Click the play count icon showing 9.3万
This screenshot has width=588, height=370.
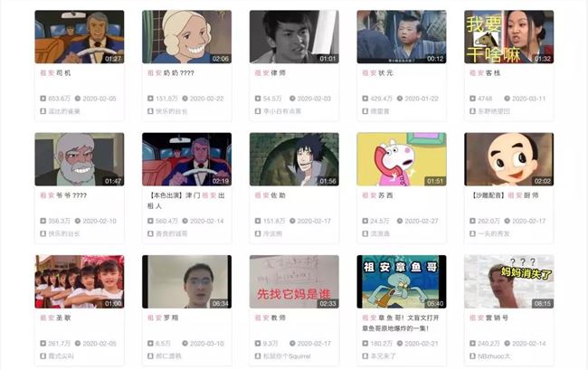(258, 343)
